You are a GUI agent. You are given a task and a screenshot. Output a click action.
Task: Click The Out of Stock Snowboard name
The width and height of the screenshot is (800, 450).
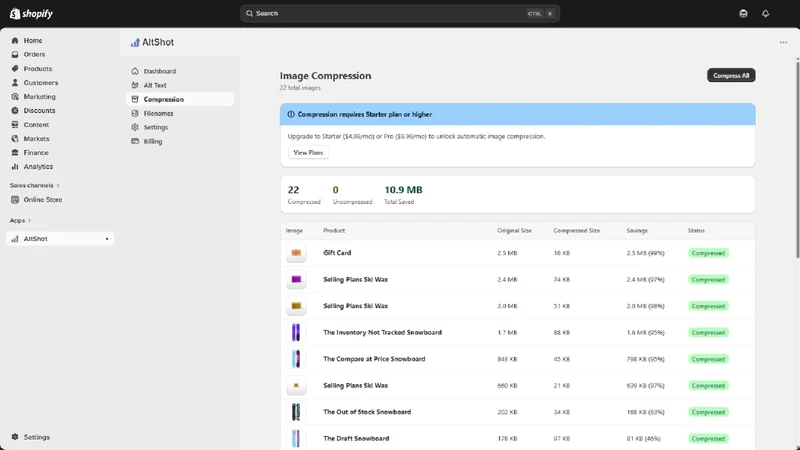tap(367, 412)
